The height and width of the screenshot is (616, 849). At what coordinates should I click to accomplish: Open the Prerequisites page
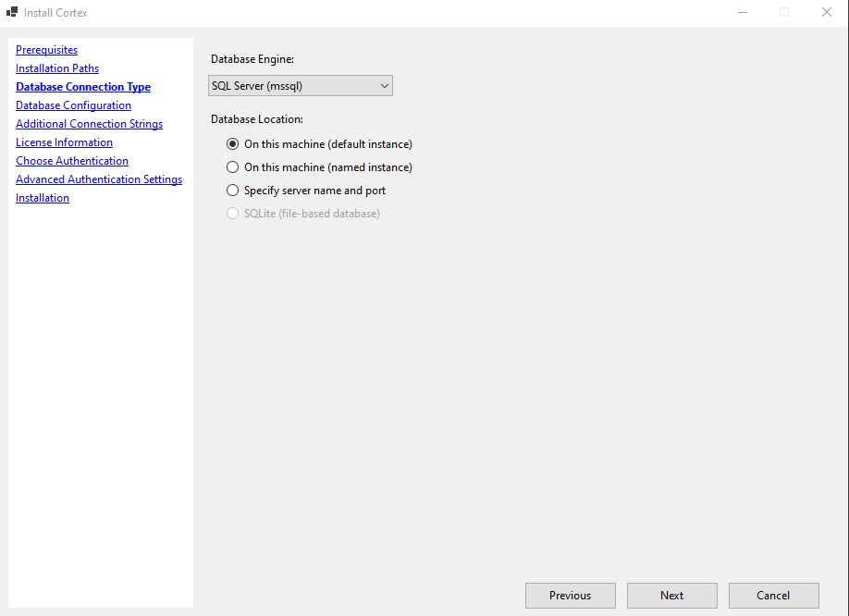(x=46, y=49)
